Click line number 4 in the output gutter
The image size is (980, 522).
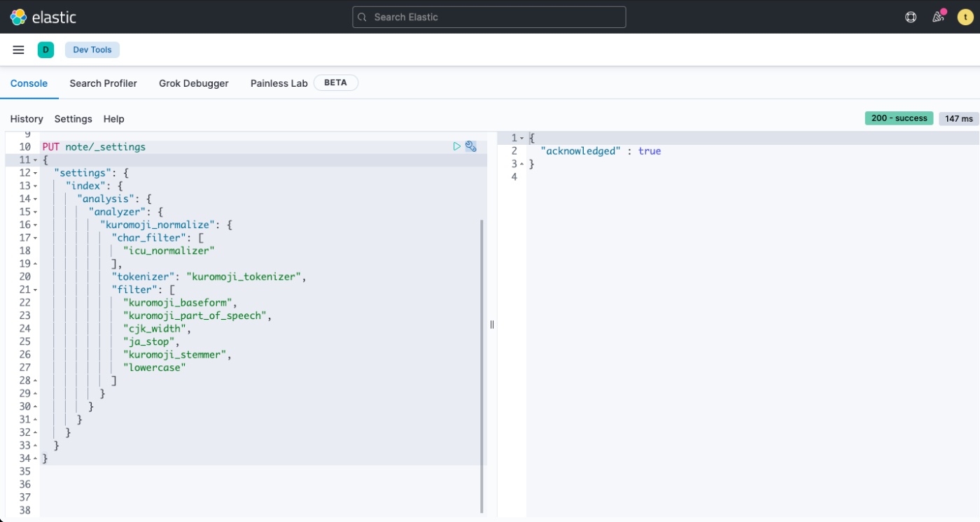coord(514,177)
